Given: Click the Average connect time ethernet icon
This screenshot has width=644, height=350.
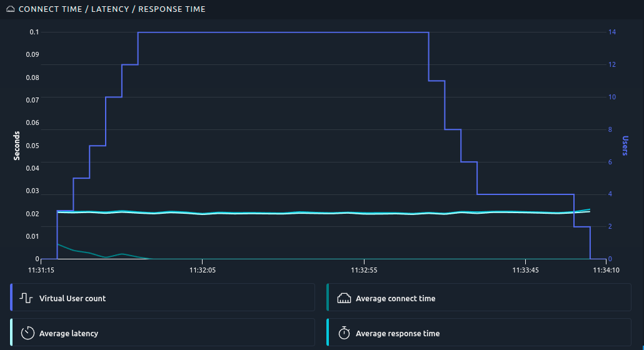Looking at the screenshot, I should [344, 298].
